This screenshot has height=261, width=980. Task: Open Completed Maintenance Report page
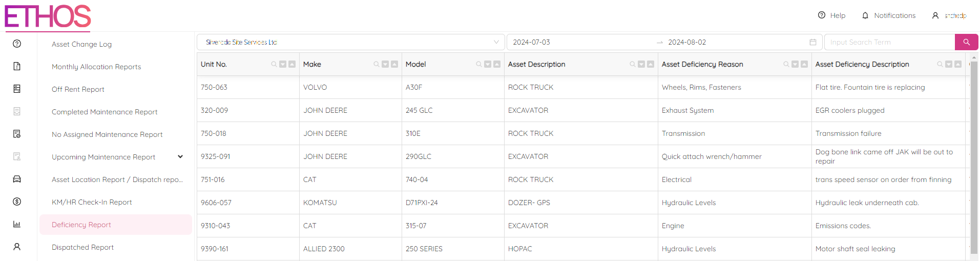105,112
